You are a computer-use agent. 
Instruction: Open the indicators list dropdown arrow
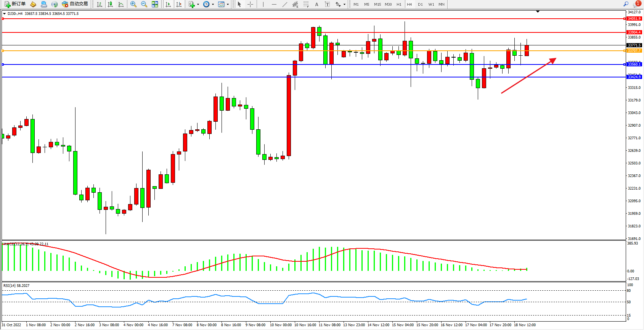198,5
